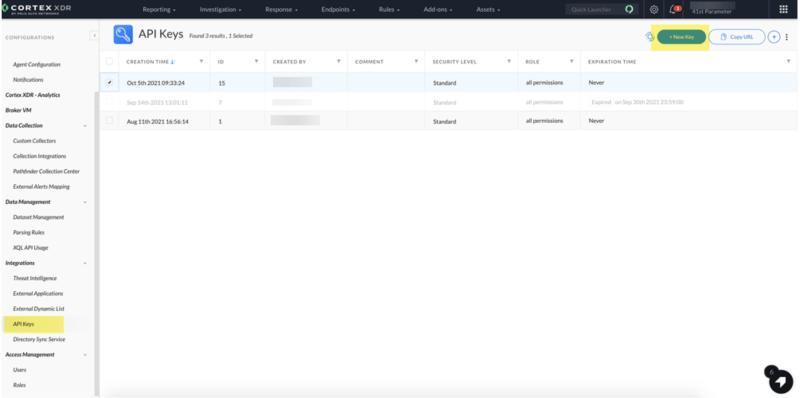800x398 pixels.
Task: Click the filter dropdown circle icon
Action: point(774,37)
